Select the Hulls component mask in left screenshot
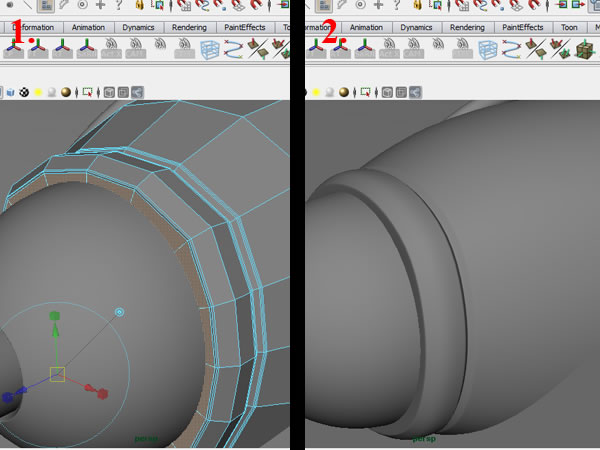600x450 pixels. tap(64, 5)
